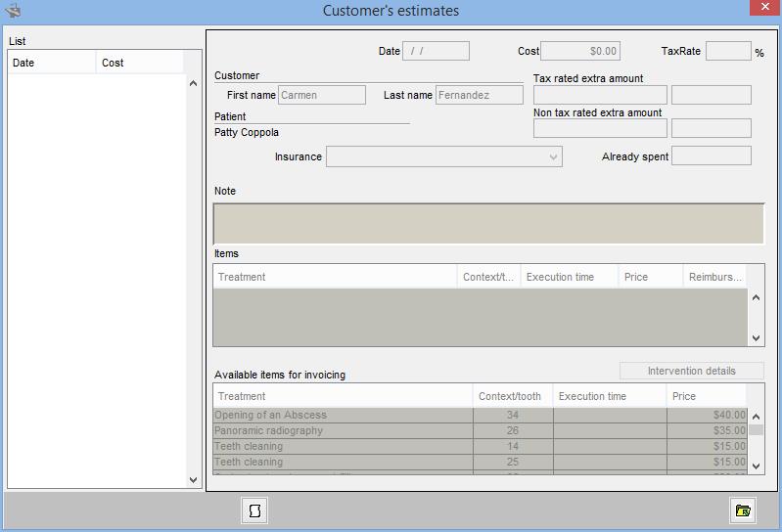Click the Already spent field
The image size is (782, 532).
[711, 155]
